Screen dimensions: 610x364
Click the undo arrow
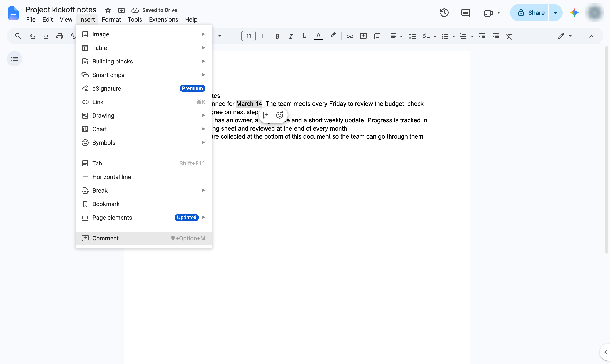[x=32, y=37]
